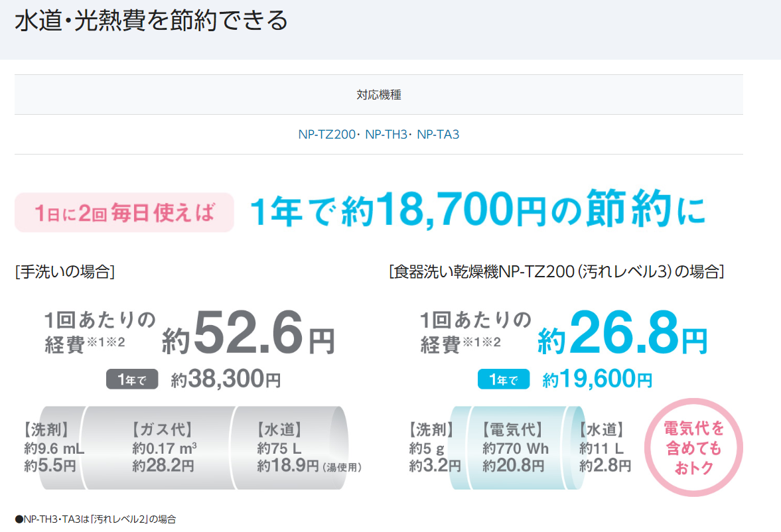Click the 食器洗い乾燥機NP-TZ200 case label
Viewport: 781px width, 532px height.
(556, 272)
